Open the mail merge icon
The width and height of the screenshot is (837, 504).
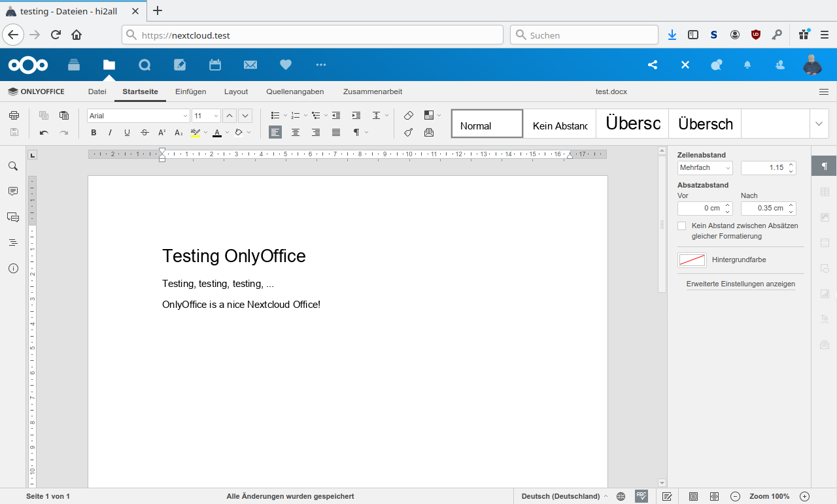tap(429, 133)
